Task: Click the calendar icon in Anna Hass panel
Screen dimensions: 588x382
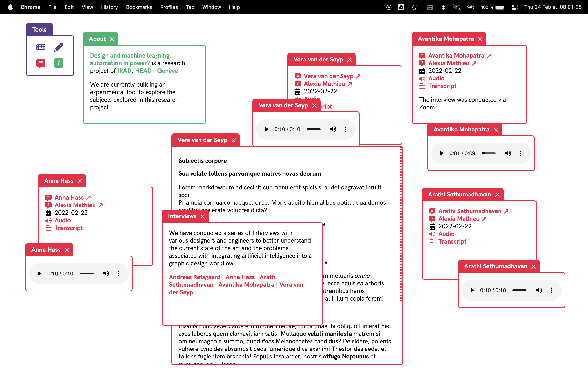Action: click(x=48, y=213)
